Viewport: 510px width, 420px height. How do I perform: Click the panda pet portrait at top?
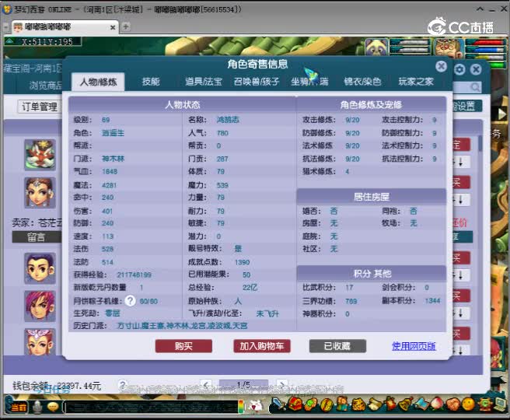(x=376, y=48)
